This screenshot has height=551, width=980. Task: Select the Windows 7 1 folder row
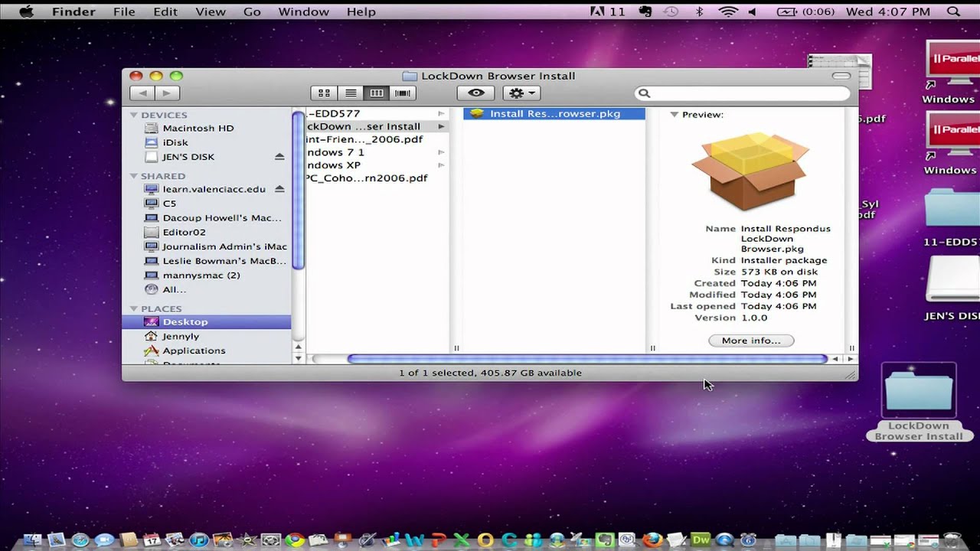[x=377, y=152]
